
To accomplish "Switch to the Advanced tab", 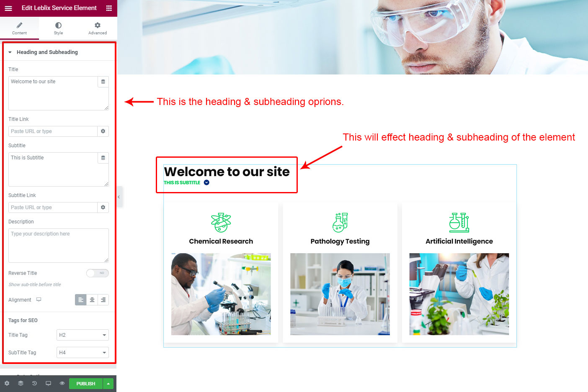I will pos(98,28).
